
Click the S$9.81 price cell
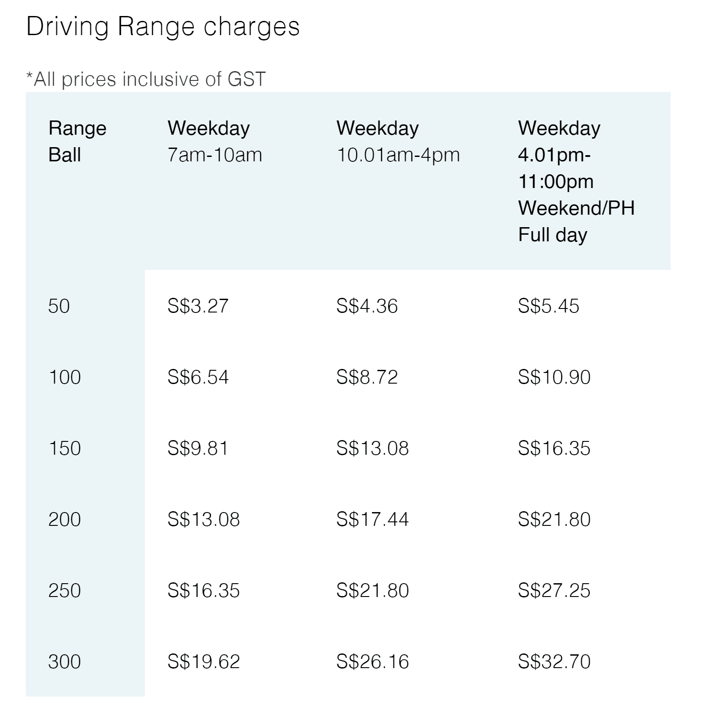[198, 448]
